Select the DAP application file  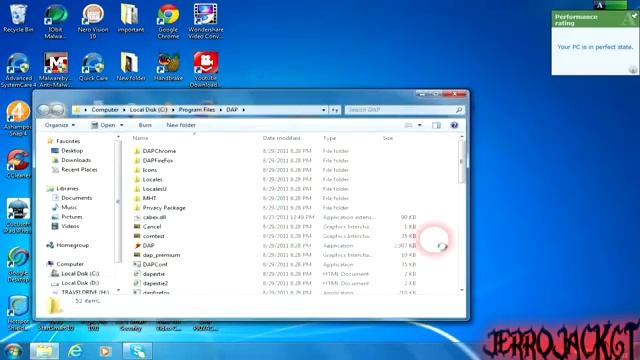pyautogui.click(x=144, y=246)
